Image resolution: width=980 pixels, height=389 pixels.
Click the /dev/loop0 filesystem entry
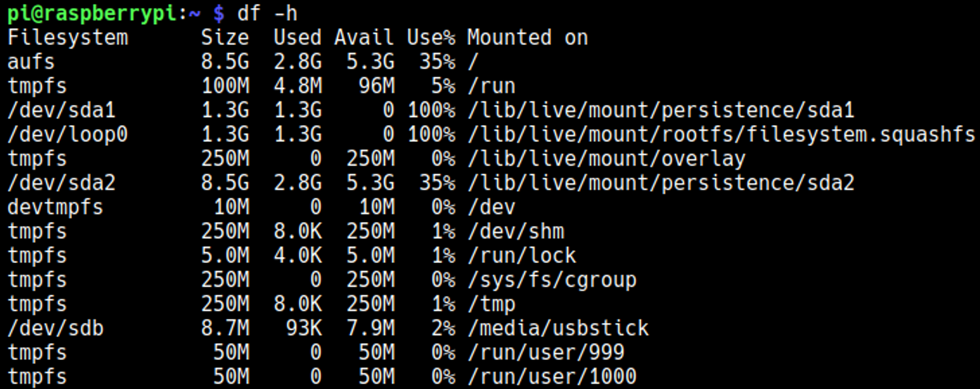coord(68,135)
